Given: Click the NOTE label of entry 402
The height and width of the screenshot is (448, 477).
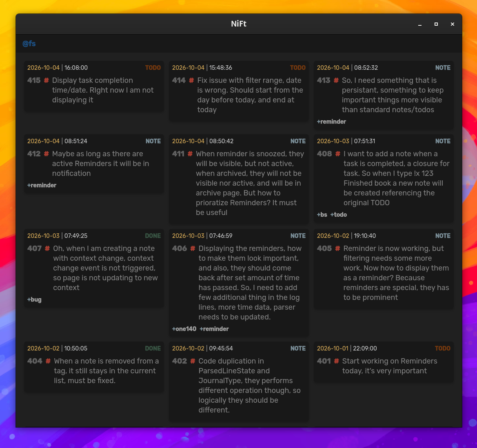Looking at the screenshot, I should [x=298, y=348].
